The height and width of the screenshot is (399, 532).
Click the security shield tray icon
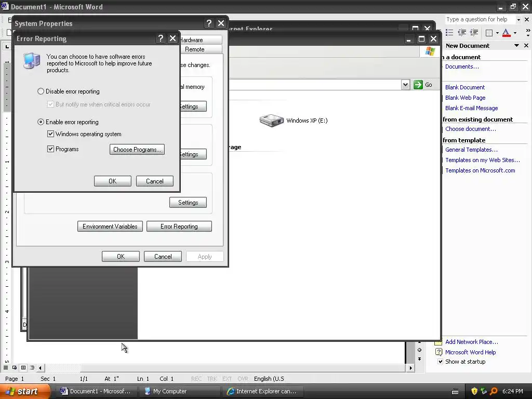click(474, 391)
